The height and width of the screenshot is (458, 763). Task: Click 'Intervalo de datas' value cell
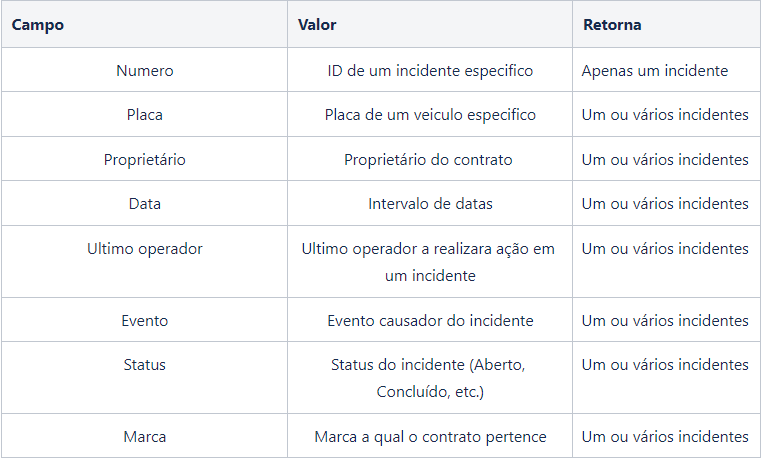click(x=430, y=203)
